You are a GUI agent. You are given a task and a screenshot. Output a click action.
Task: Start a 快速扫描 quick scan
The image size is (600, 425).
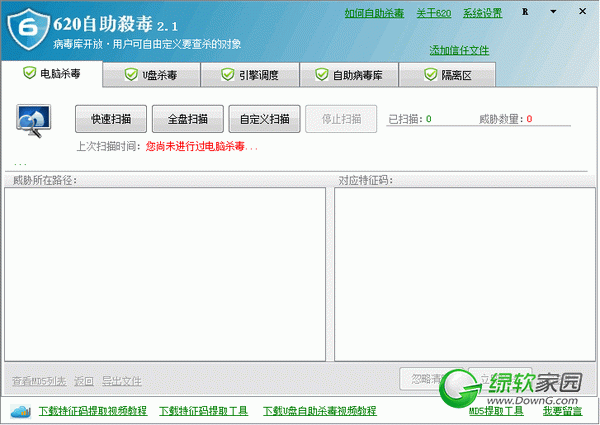[111, 119]
